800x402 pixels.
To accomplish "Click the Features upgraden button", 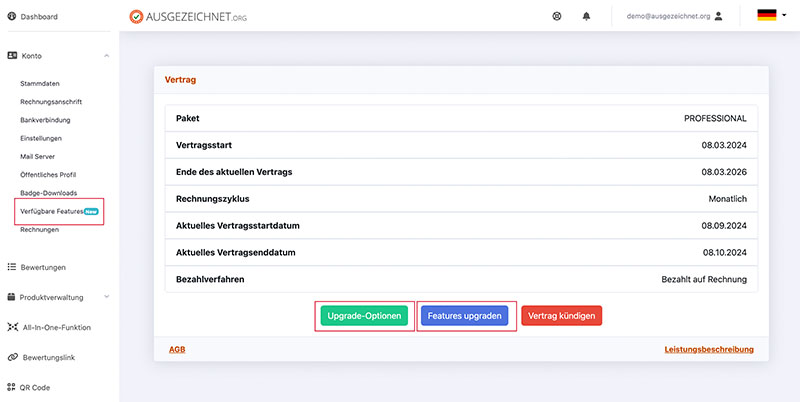I will click(465, 316).
